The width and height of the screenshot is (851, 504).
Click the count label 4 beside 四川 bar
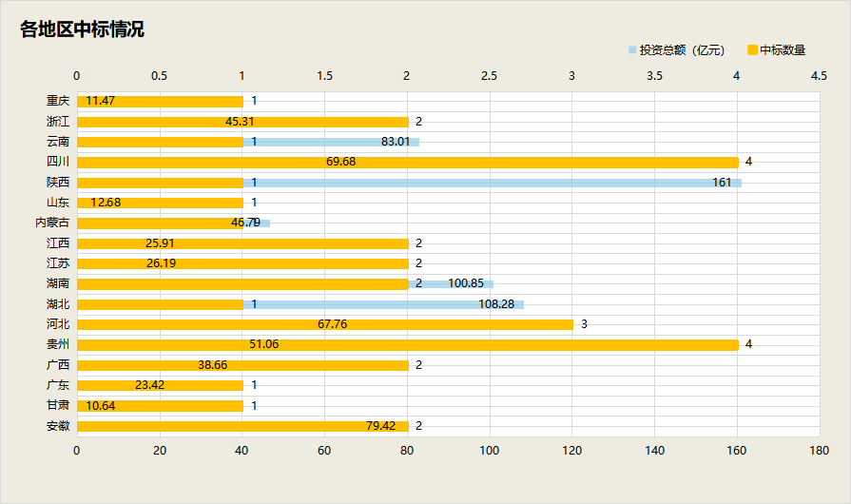pyautogui.click(x=748, y=162)
